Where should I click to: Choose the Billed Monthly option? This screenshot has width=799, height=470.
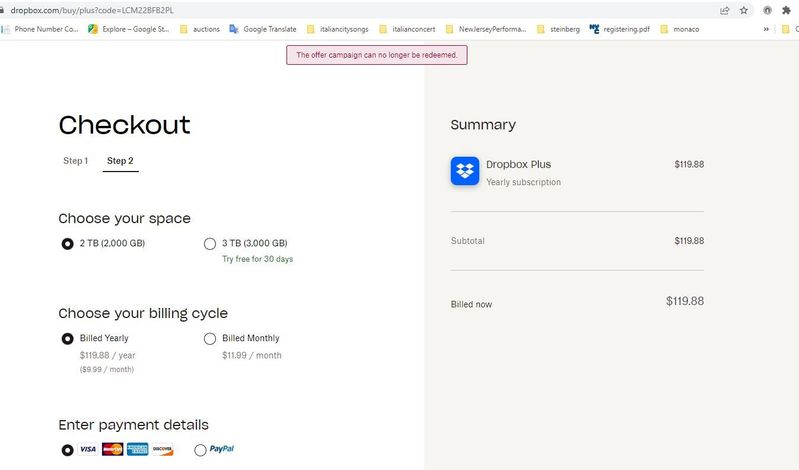[x=210, y=338]
